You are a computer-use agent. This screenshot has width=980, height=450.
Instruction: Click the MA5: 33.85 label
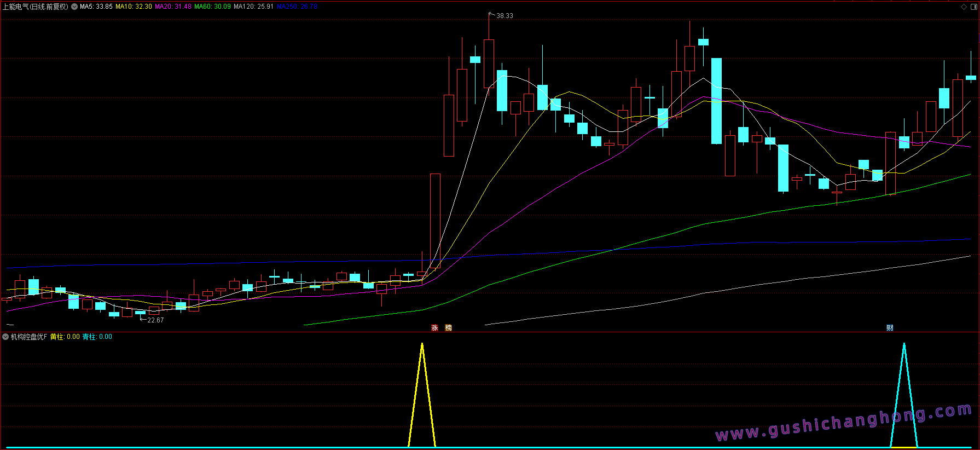click(96, 7)
